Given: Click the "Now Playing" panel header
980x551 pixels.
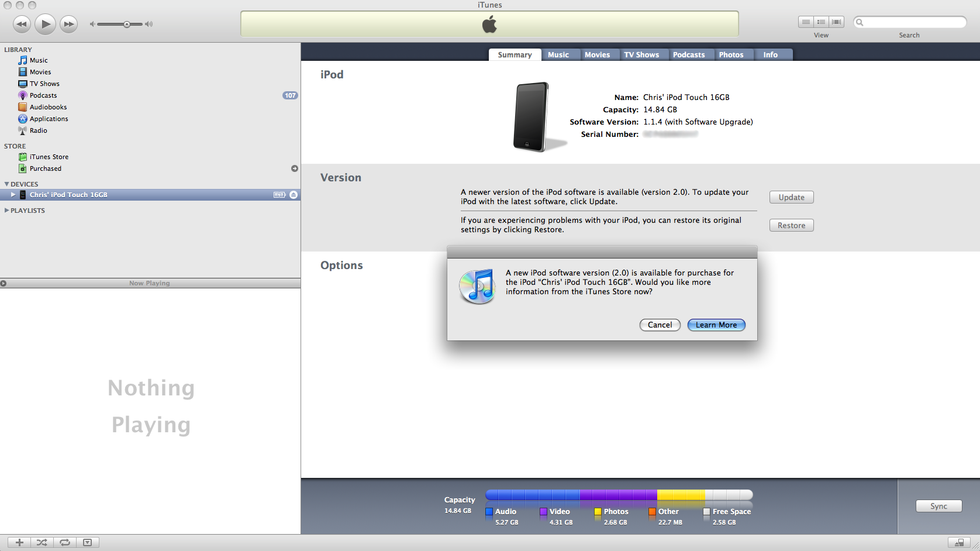Looking at the screenshot, I should 150,283.
